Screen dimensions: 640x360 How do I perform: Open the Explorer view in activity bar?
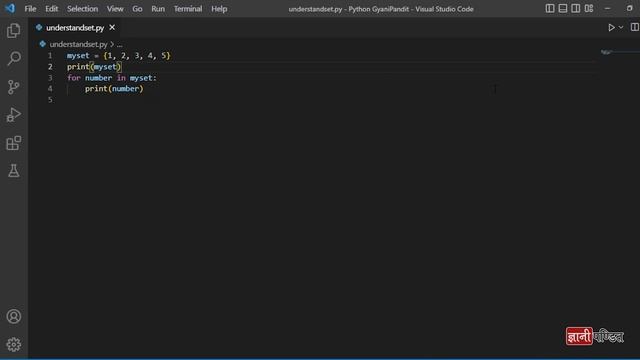[x=13, y=31]
